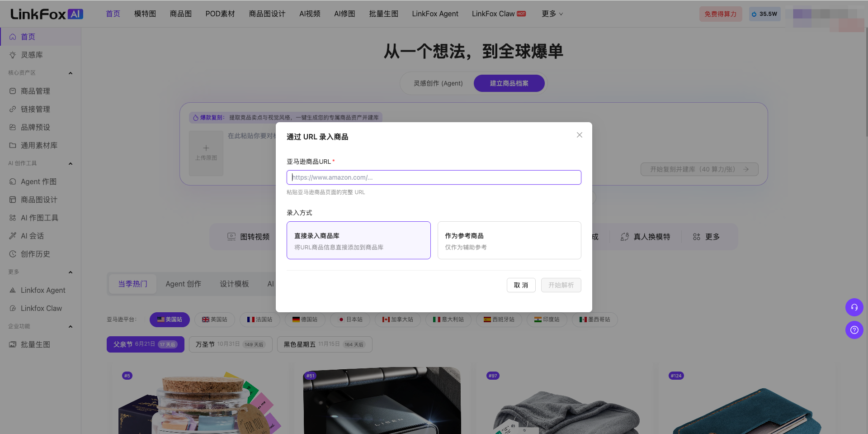868x434 pixels.
Task: Select the 印度站 Amazon site
Action: coord(547,320)
